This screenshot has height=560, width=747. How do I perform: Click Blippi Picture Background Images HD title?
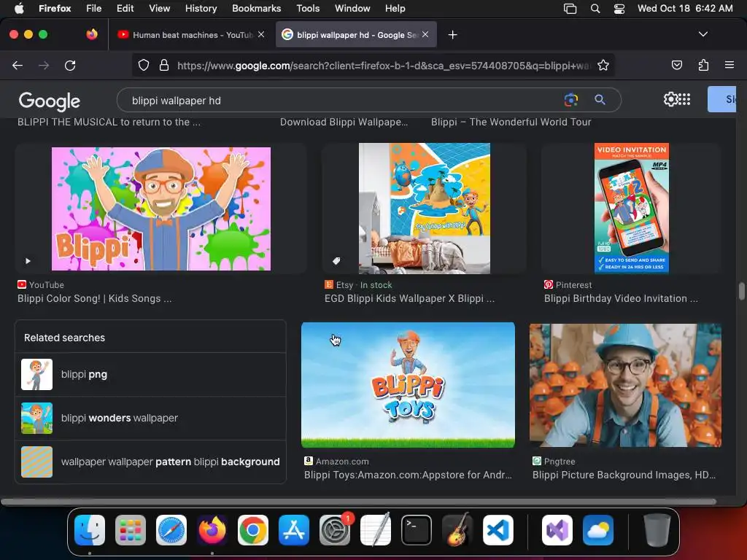pos(624,475)
